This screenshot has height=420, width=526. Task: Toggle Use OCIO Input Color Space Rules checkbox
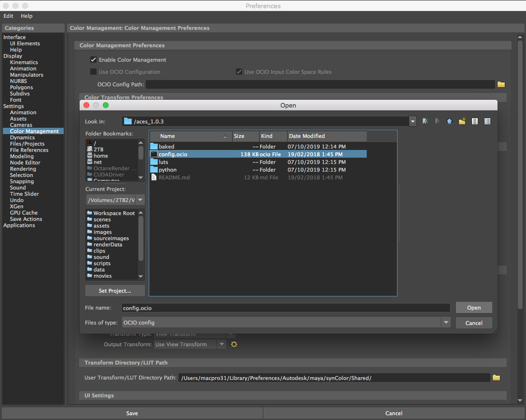point(239,72)
